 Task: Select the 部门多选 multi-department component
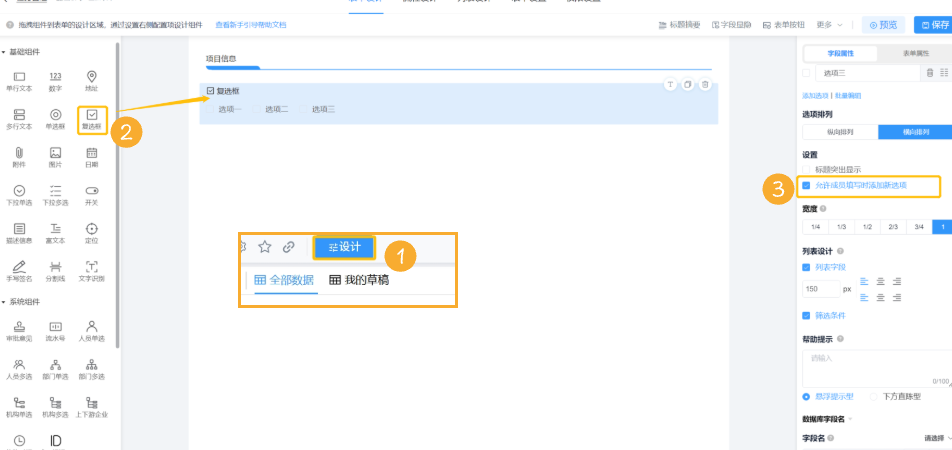[x=92, y=369]
